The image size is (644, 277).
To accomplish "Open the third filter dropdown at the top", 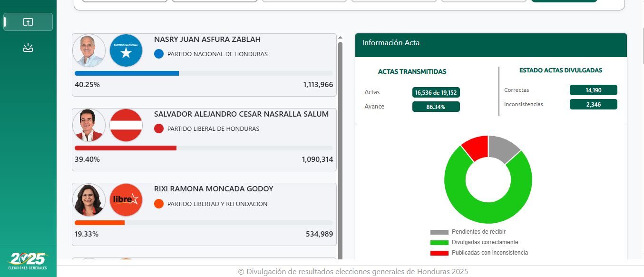I will click(304, 1).
